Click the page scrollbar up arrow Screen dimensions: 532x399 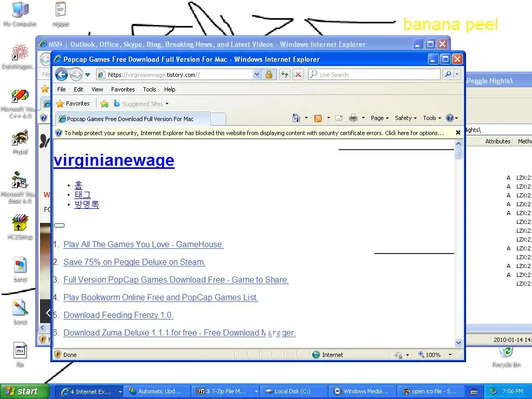(x=458, y=144)
